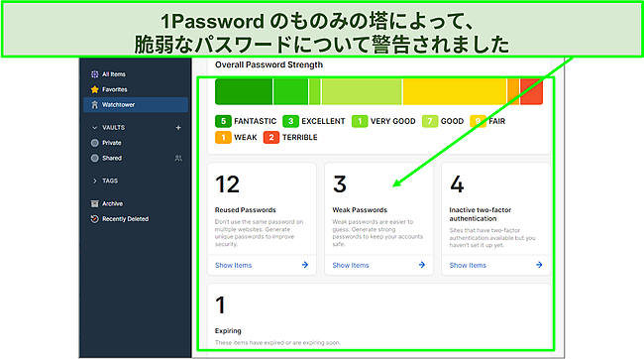Open Recently Deleted in sidebar

point(136,219)
